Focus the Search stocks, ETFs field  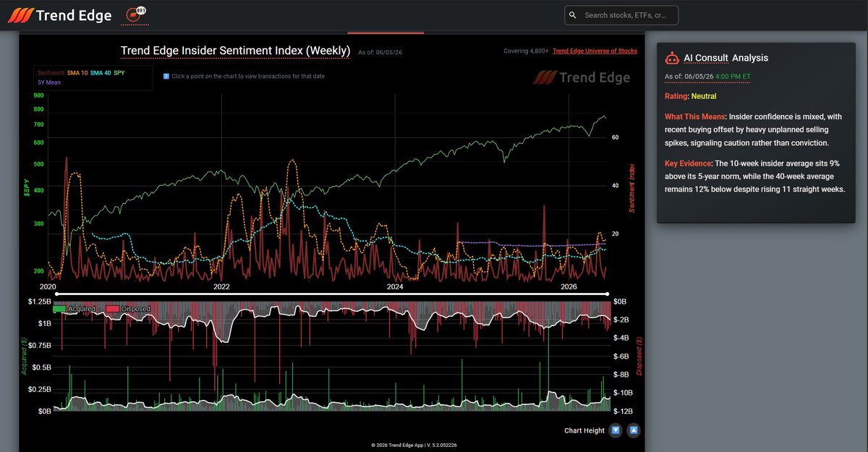(x=621, y=15)
